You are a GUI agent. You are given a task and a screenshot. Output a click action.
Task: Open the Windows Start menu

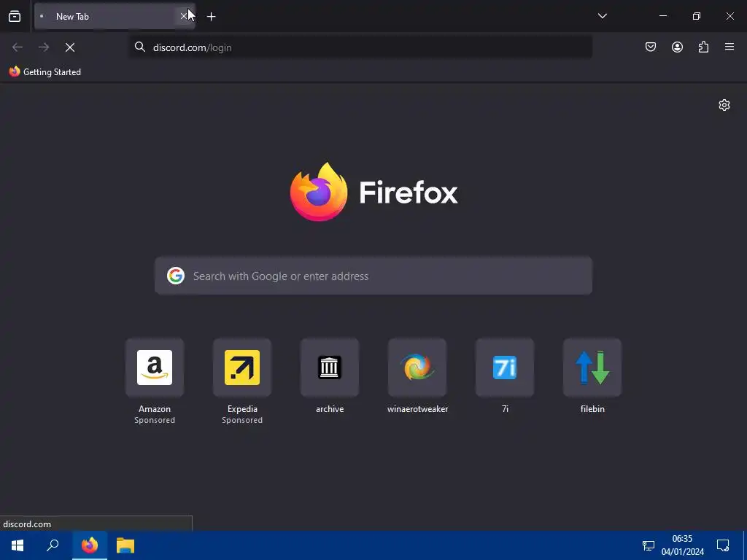[18, 545]
